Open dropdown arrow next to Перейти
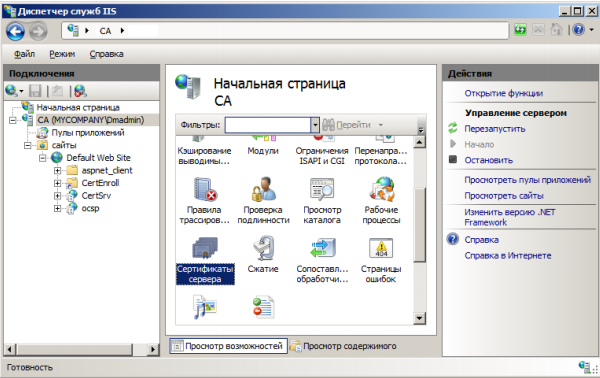600x378 pixels. (x=381, y=125)
